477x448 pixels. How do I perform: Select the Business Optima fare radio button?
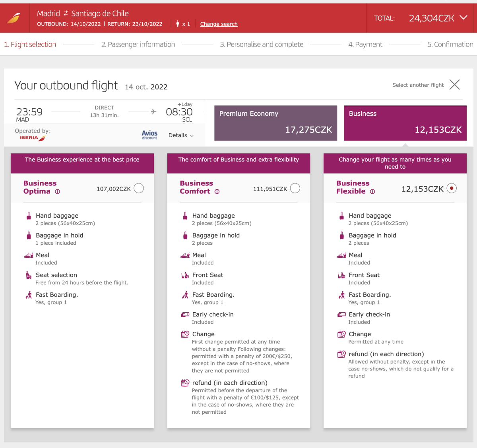139,188
